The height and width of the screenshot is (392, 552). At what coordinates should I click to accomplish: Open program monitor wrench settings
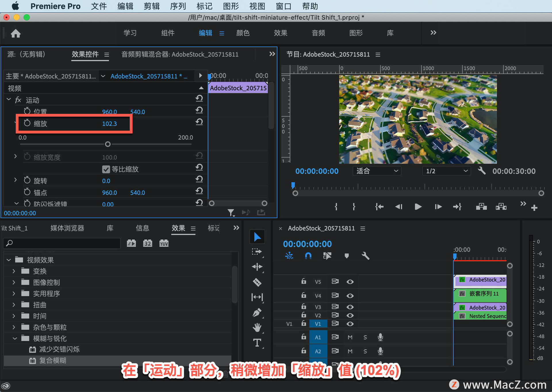482,171
